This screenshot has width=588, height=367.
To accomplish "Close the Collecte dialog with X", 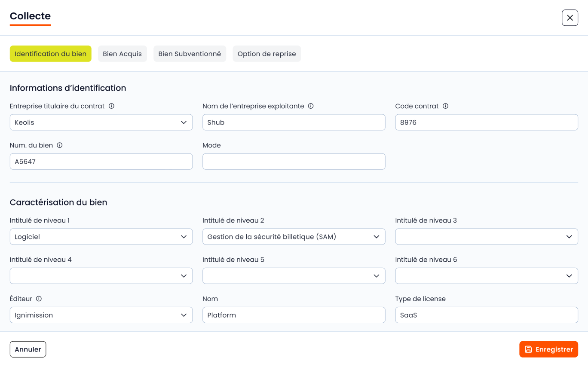I will click(570, 18).
